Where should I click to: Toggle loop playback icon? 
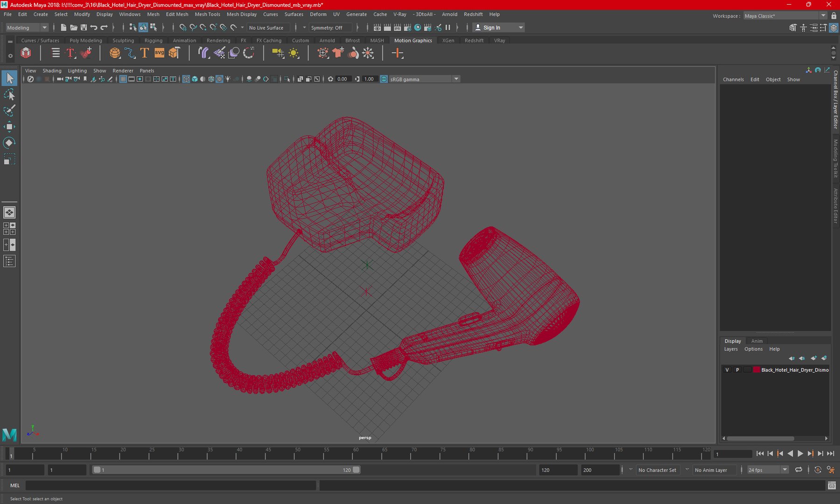[x=798, y=470]
